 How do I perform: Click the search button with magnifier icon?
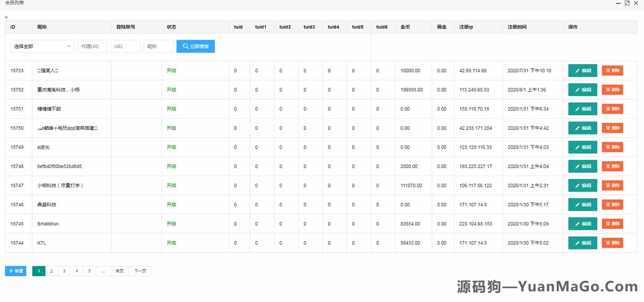(x=196, y=46)
